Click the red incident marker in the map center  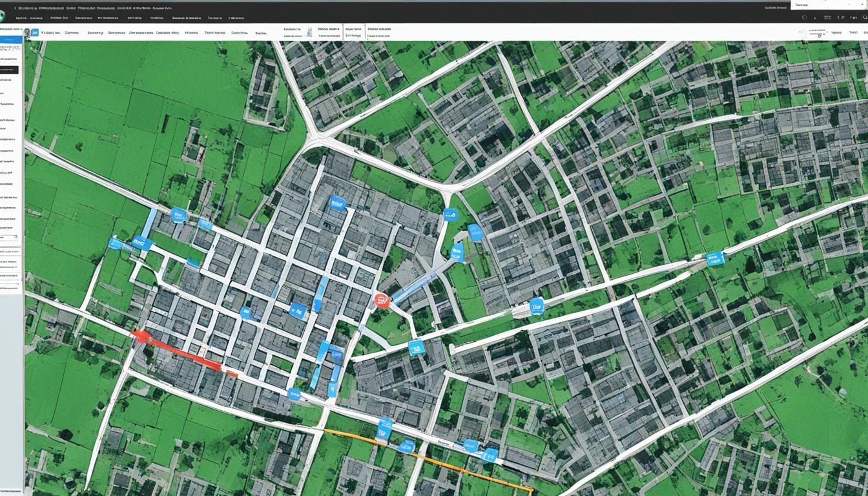tap(381, 300)
